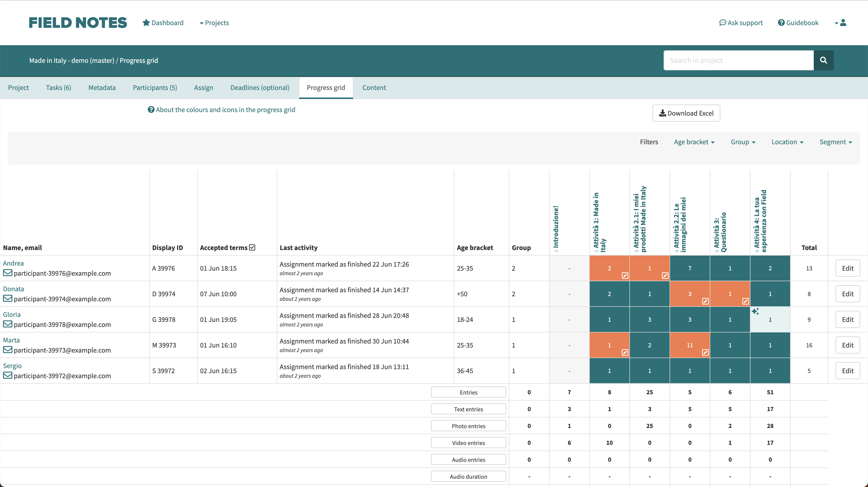This screenshot has width=868, height=487.
Task: Click Edit on Donata's row
Action: (848, 294)
